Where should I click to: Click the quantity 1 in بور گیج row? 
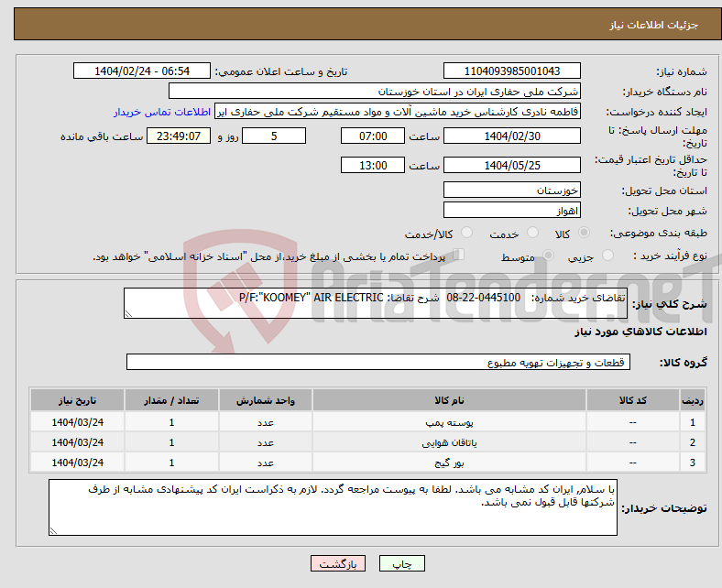click(171, 463)
